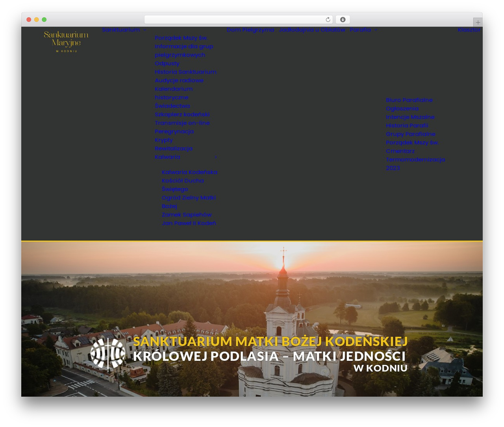504x427 pixels.
Task: Open the Parafia menu item
Action: (x=360, y=30)
